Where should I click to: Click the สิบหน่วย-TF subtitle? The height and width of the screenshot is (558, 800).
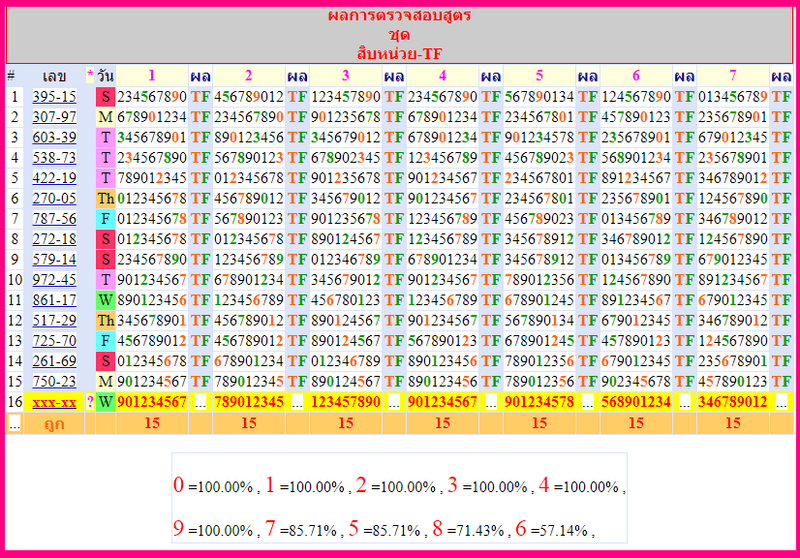click(x=399, y=54)
